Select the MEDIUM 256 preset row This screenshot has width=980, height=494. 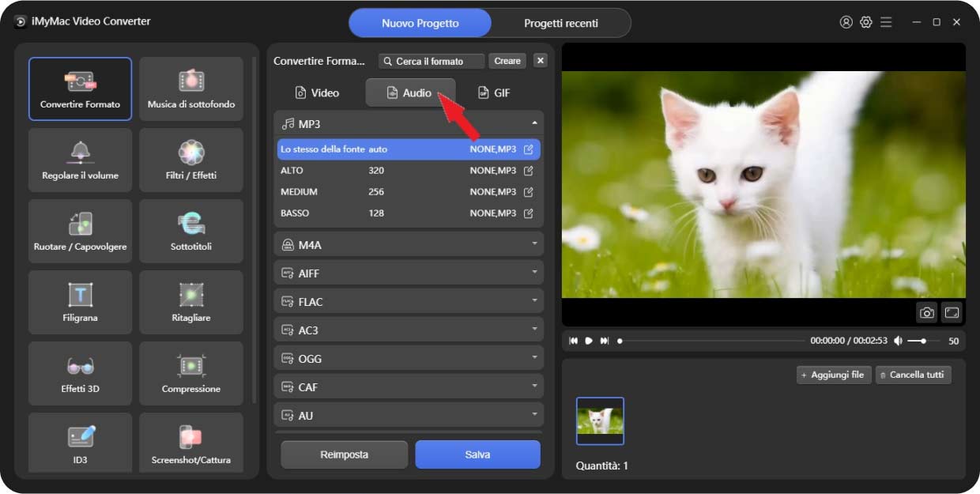click(x=409, y=192)
